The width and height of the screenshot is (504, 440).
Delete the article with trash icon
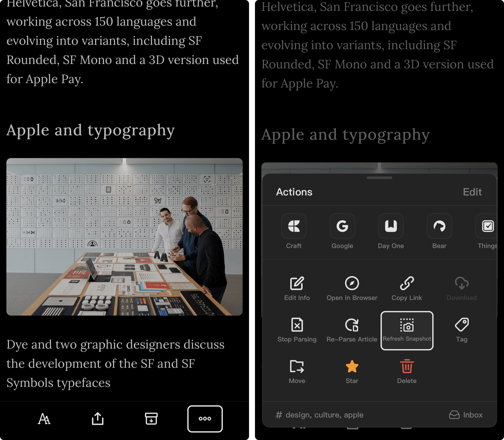pyautogui.click(x=407, y=372)
